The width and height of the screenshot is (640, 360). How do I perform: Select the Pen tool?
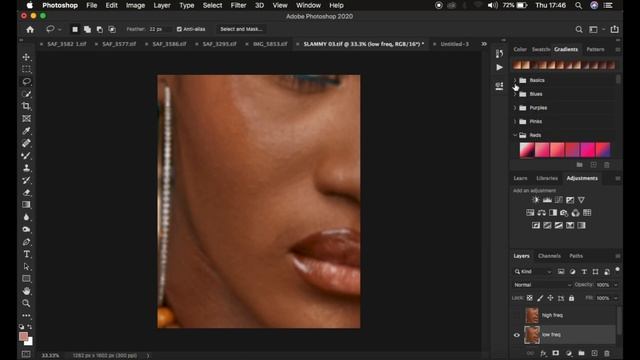coord(27,242)
